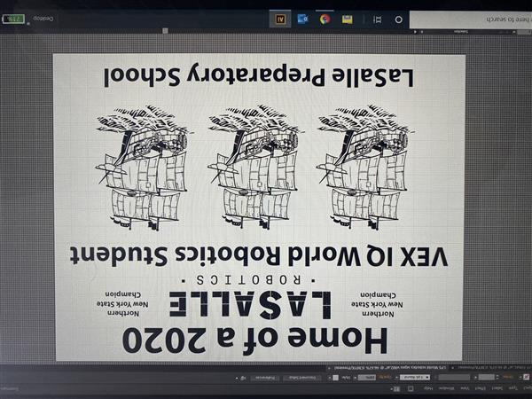Click the Desktop toolbar label in taskbar
This screenshot has height=399, width=532.
pos(43,19)
